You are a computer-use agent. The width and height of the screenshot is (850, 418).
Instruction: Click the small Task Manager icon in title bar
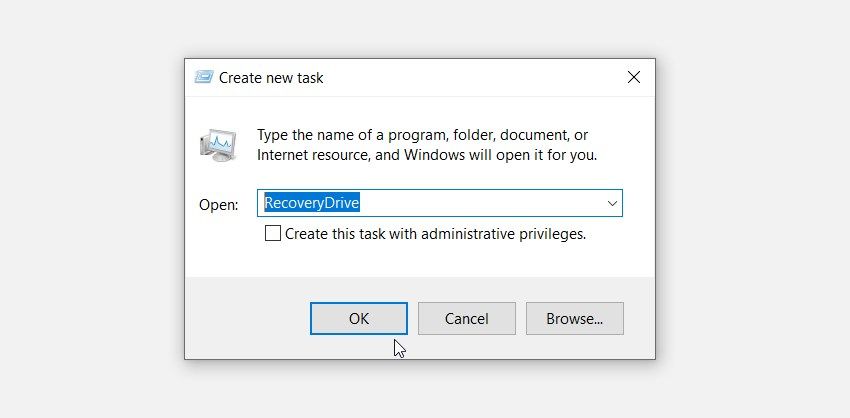(x=203, y=78)
